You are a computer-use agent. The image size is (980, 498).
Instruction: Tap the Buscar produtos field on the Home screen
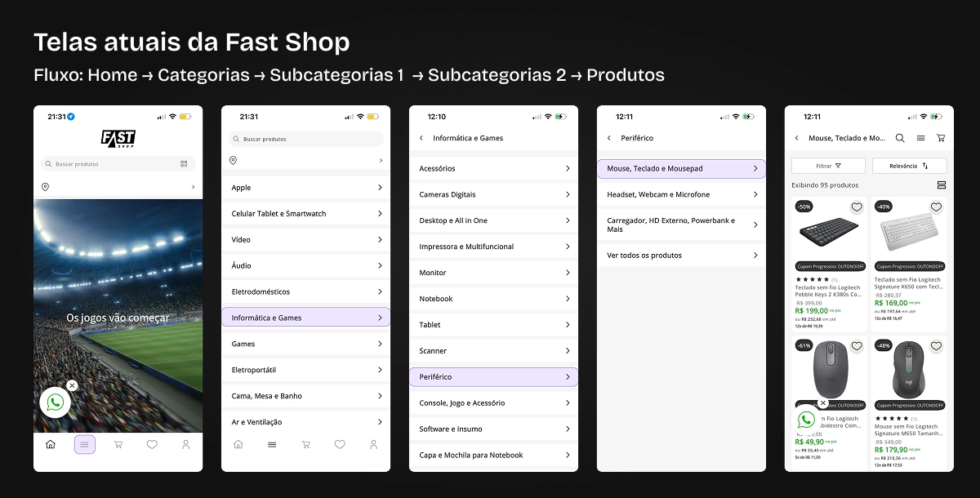118,164
